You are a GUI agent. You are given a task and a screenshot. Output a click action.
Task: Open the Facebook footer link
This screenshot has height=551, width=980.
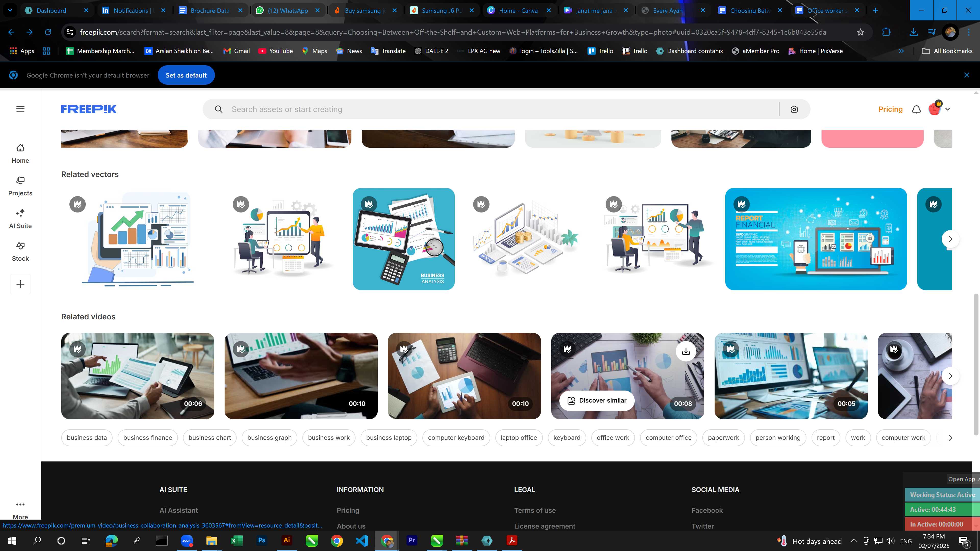(707, 510)
